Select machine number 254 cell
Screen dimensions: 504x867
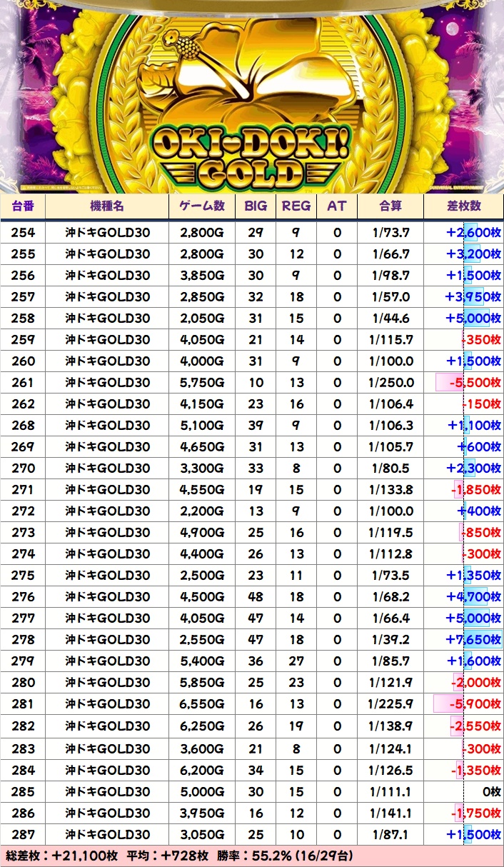coord(23,233)
